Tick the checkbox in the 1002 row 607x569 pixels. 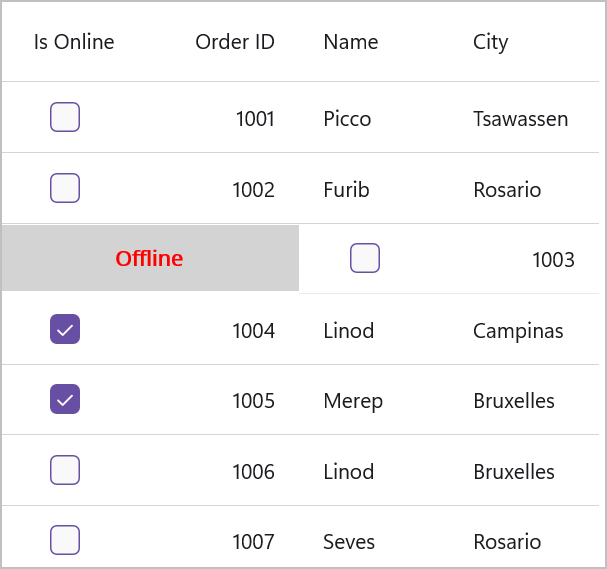pos(65,188)
